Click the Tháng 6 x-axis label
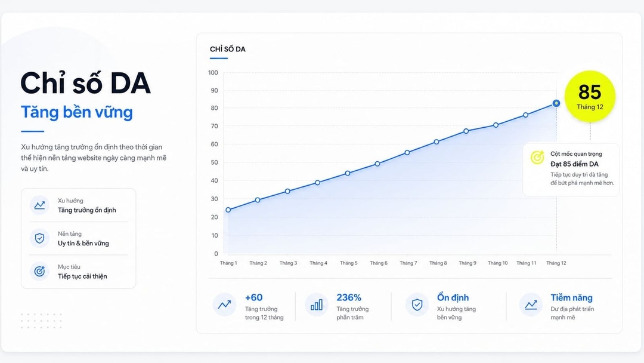 [x=378, y=263]
